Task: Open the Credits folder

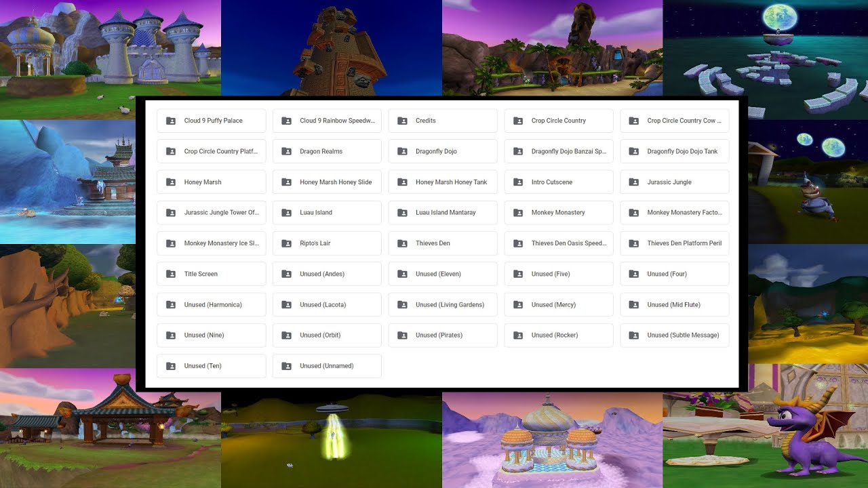Action: pos(443,121)
